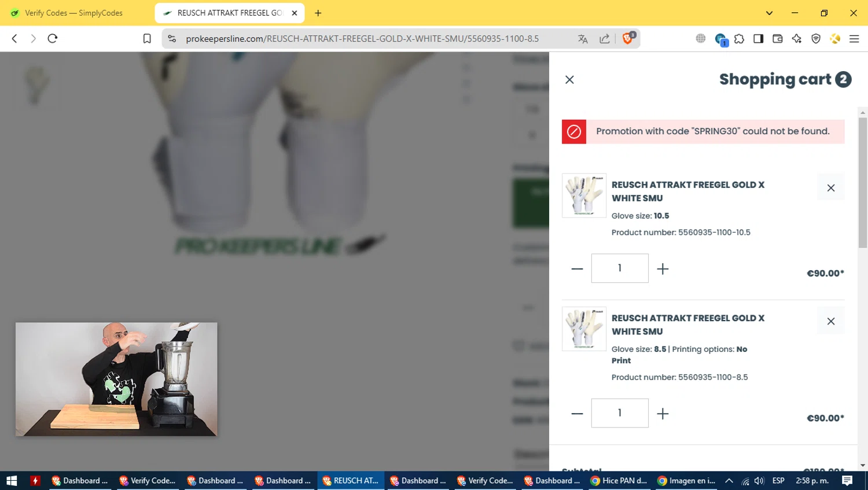
Task: Increase quantity of size 10.5 glove
Action: pyautogui.click(x=663, y=268)
